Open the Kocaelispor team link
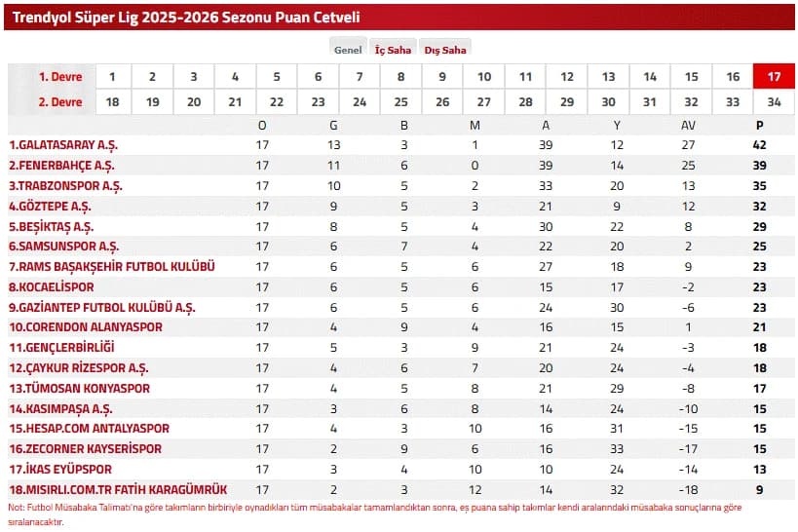The height and width of the screenshot is (532, 798). (52, 287)
